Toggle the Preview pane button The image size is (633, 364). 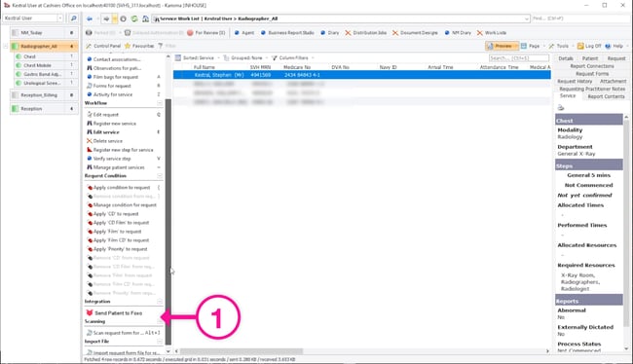coord(502,46)
